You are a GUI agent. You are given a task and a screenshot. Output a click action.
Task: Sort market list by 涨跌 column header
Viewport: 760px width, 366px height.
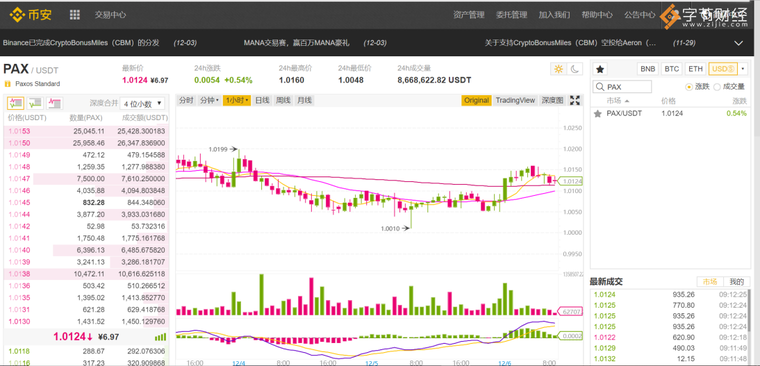pos(740,101)
